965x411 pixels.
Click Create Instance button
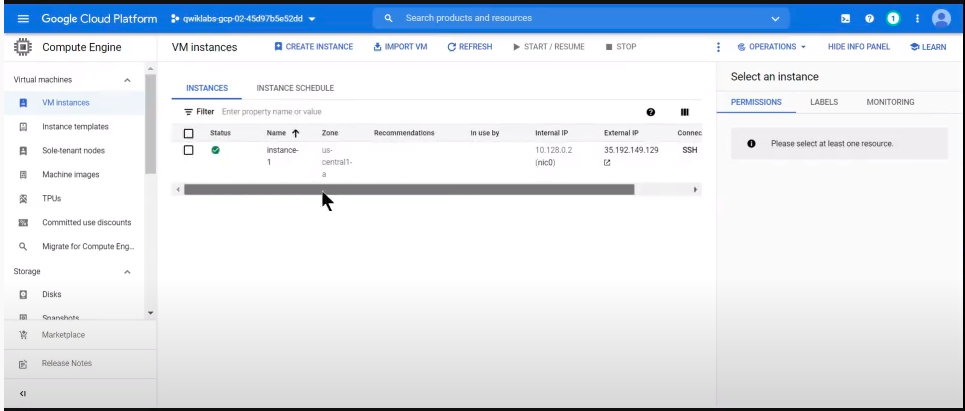click(x=314, y=47)
